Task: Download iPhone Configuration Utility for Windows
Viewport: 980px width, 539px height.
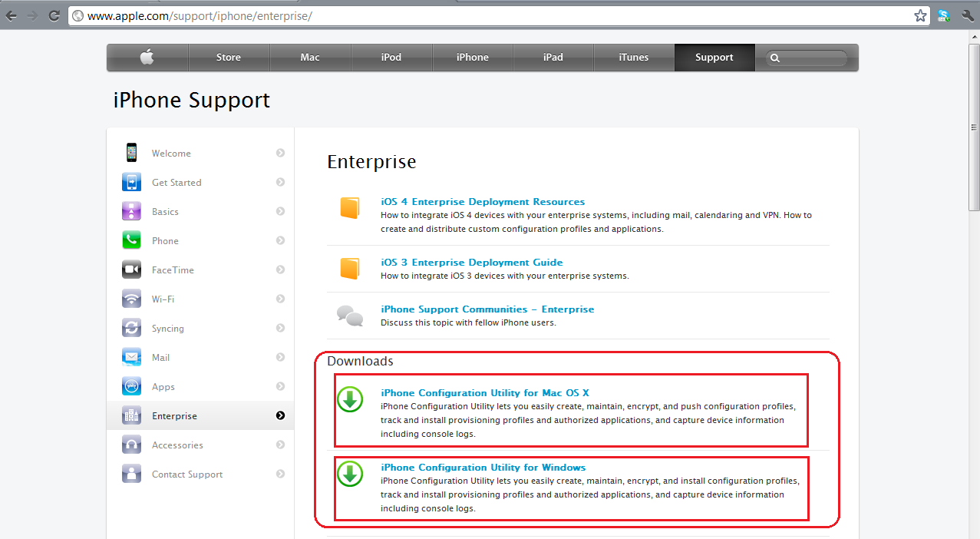Action: coord(483,467)
